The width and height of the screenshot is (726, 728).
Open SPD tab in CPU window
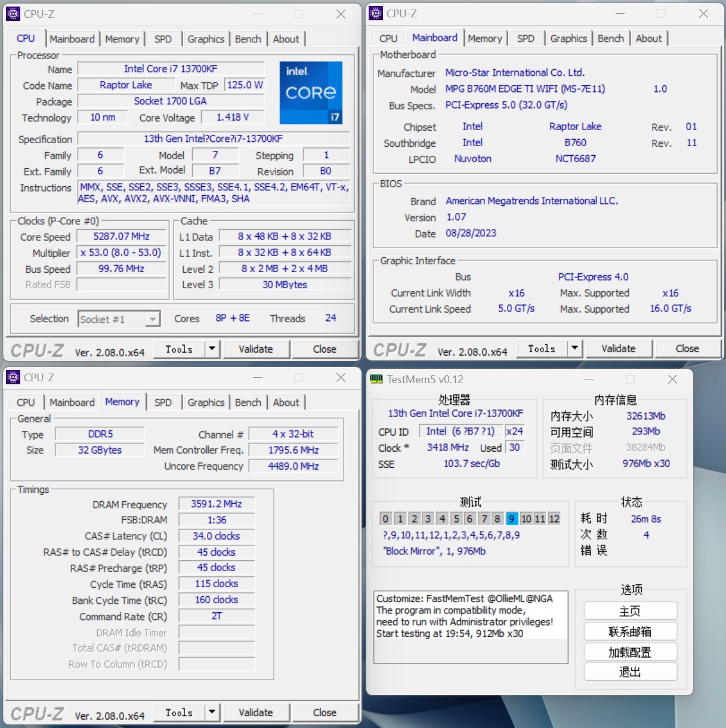[163, 39]
